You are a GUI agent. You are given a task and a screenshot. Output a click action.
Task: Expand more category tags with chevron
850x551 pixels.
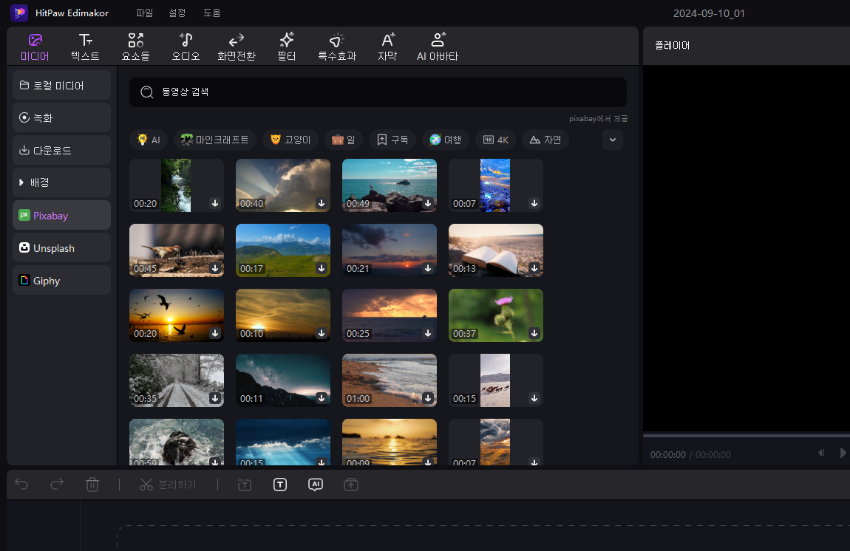pos(612,140)
